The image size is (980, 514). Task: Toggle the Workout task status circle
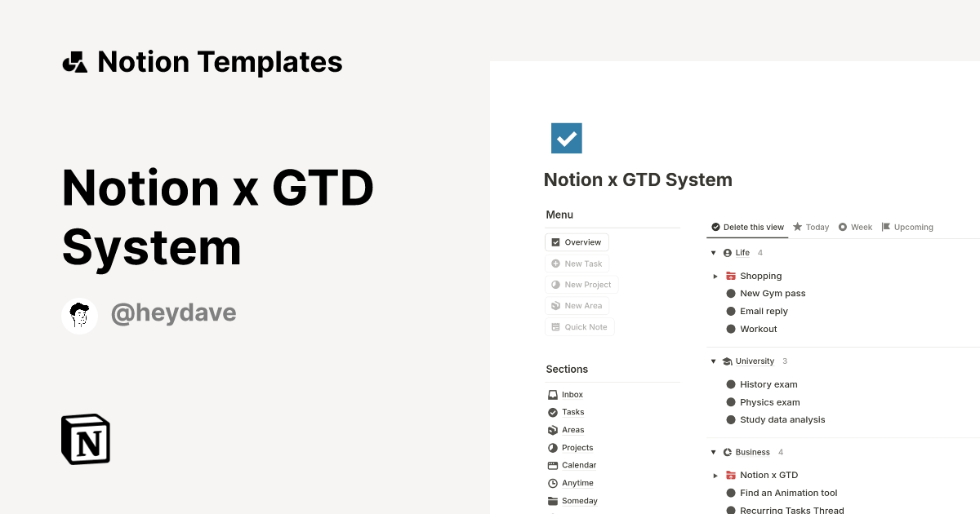[731, 329]
